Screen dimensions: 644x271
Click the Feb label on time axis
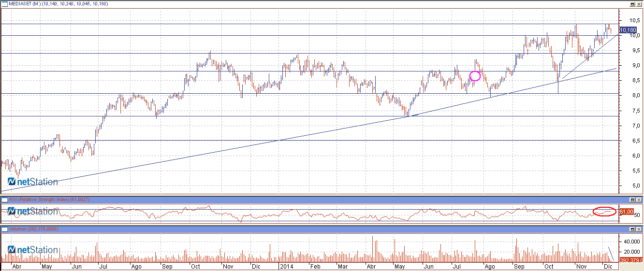315,266
